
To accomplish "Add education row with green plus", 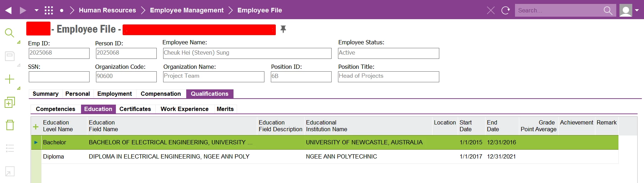I will (x=36, y=127).
